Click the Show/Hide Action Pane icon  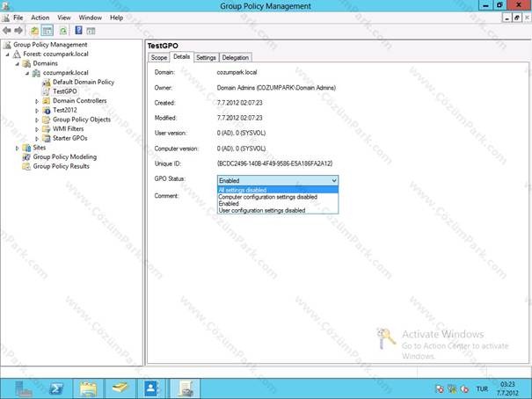(91, 31)
